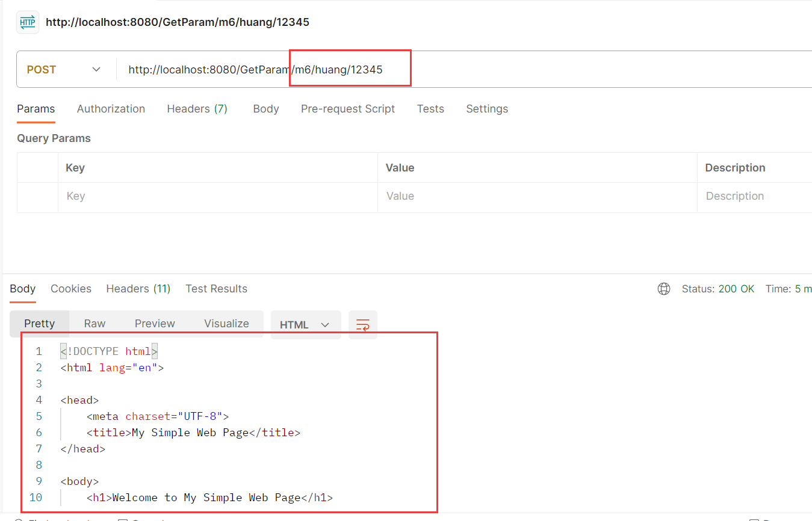Open the response Headers (11) tab

point(138,289)
